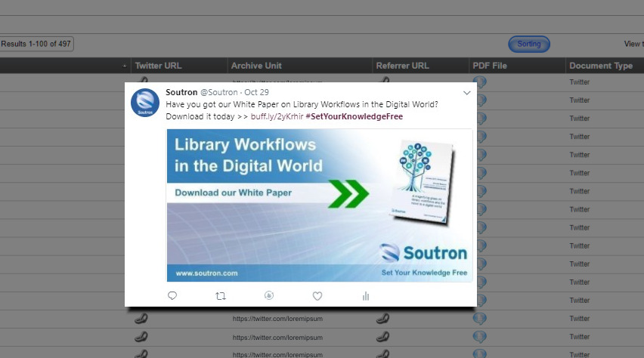Like the tweet with the heart icon

point(317,296)
